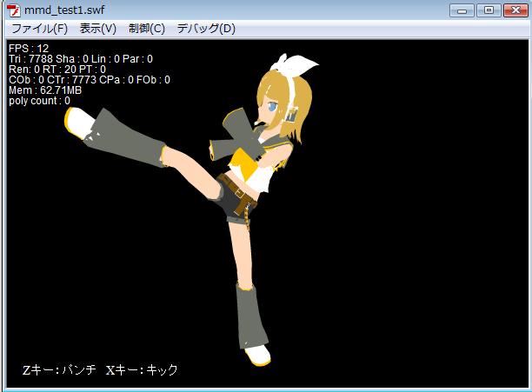The width and height of the screenshot is (532, 392).
Task: Click the 'Ren: 0 RT : 20 PT : 0' line
Action: pos(57,70)
